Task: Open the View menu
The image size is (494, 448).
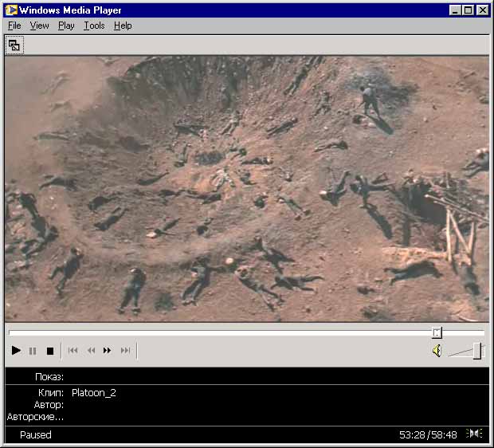Action: click(x=40, y=26)
